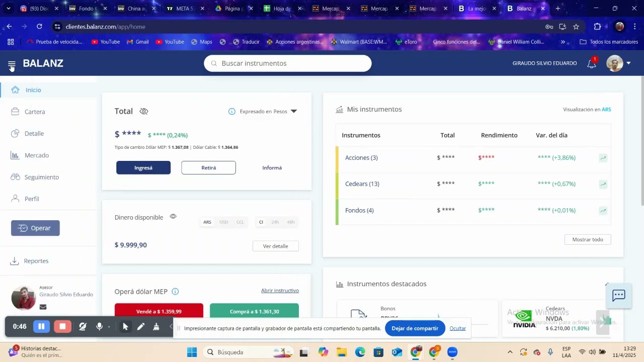This screenshot has width=644, height=362.
Task: Open Todos los marcadores bookmarks folder
Action: 609,42
